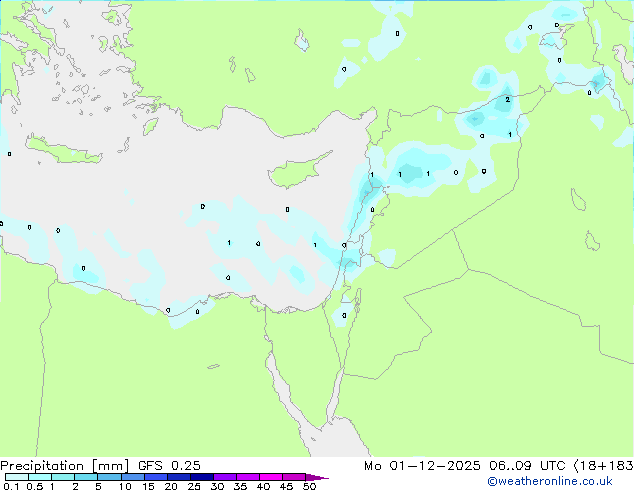Click the '06..09 UTC' time label

pyautogui.click(x=526, y=466)
